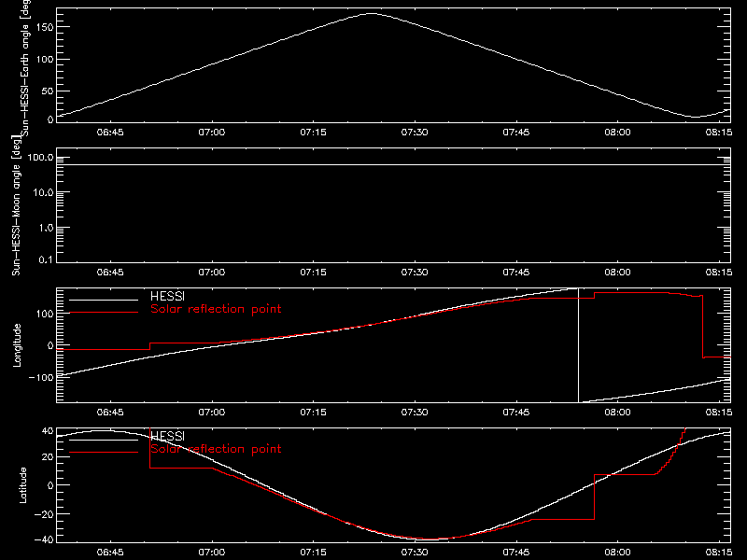This screenshot has width=747, height=560.
Task: Click the HESSI legend label in Longitude plot
Action: (167, 296)
